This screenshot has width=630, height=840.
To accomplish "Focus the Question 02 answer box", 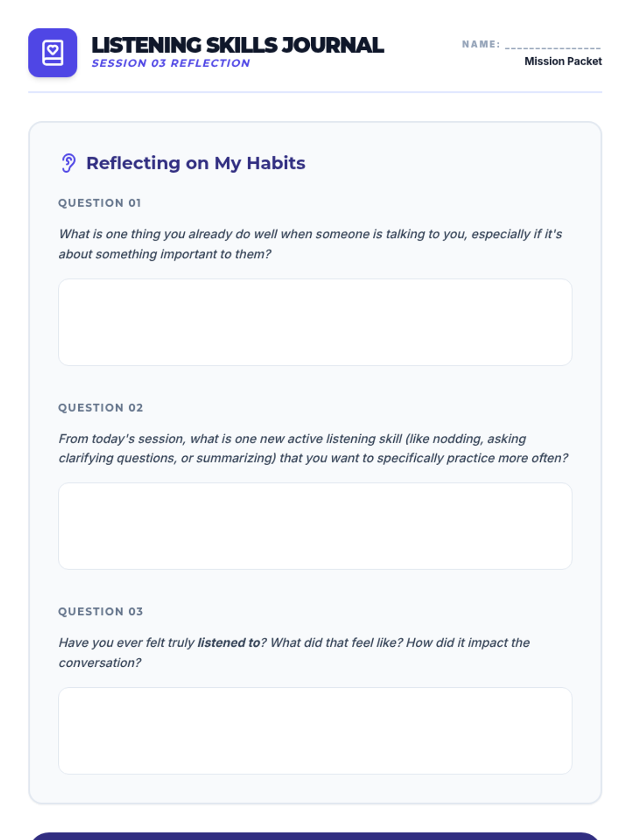I will pyautogui.click(x=315, y=526).
